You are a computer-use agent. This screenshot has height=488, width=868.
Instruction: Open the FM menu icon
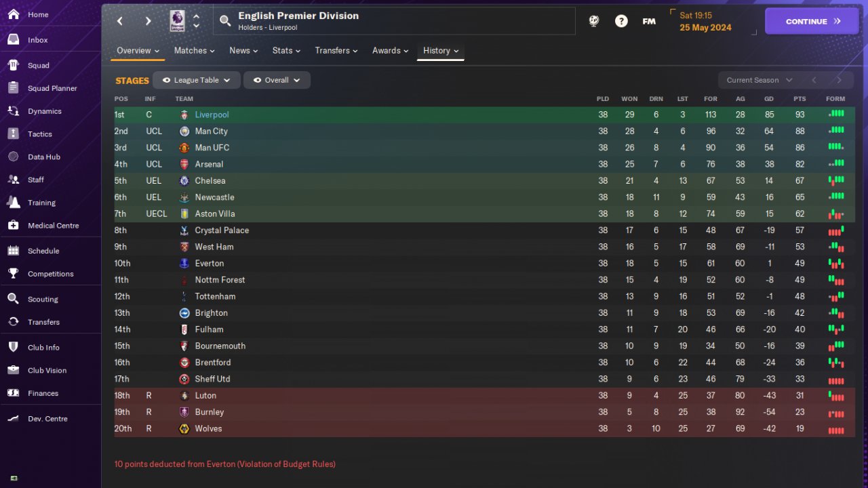coord(649,21)
